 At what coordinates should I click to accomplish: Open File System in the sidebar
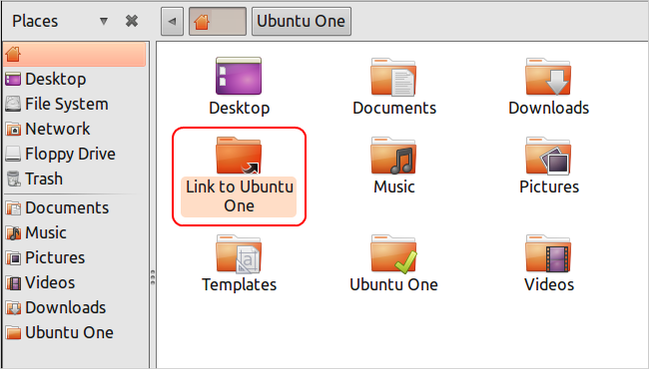75,104
